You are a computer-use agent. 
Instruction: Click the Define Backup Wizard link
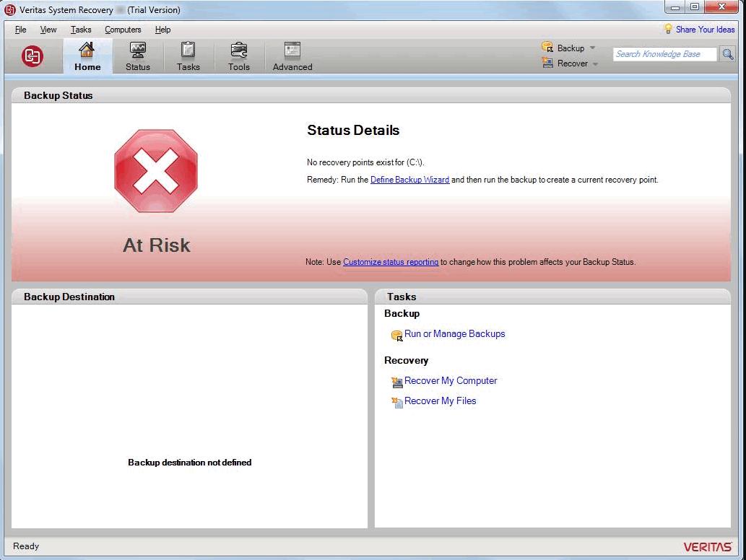coord(409,180)
